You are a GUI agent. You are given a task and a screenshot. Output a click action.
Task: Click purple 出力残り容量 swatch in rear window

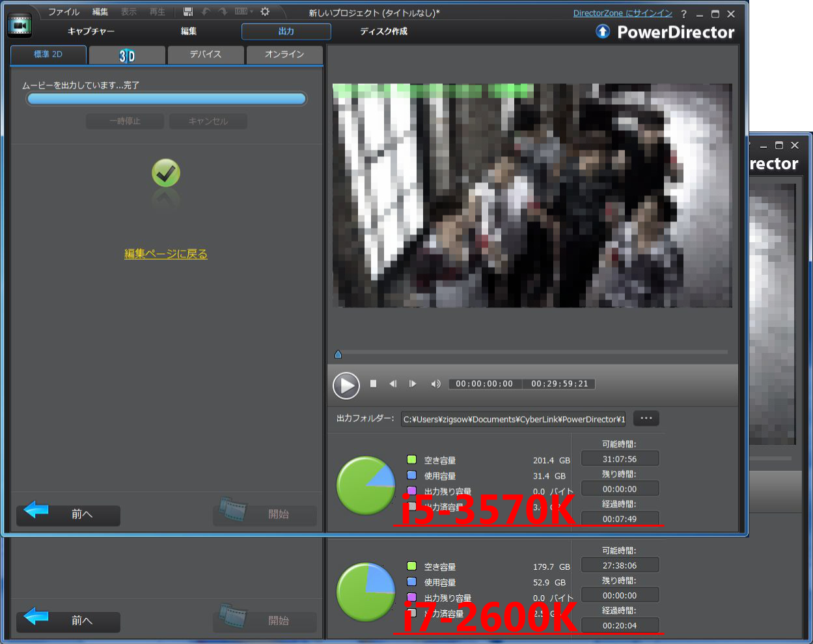click(411, 597)
